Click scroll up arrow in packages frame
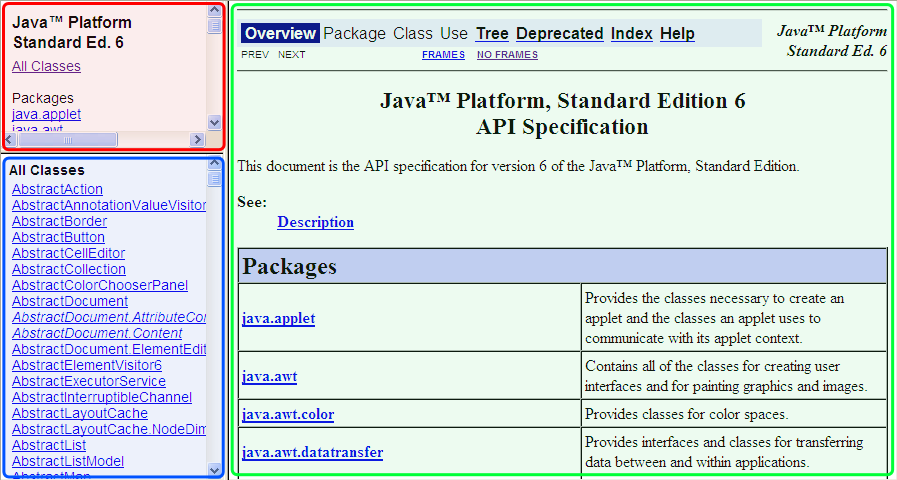Image resolution: width=897 pixels, height=480 pixels. pos(215,10)
